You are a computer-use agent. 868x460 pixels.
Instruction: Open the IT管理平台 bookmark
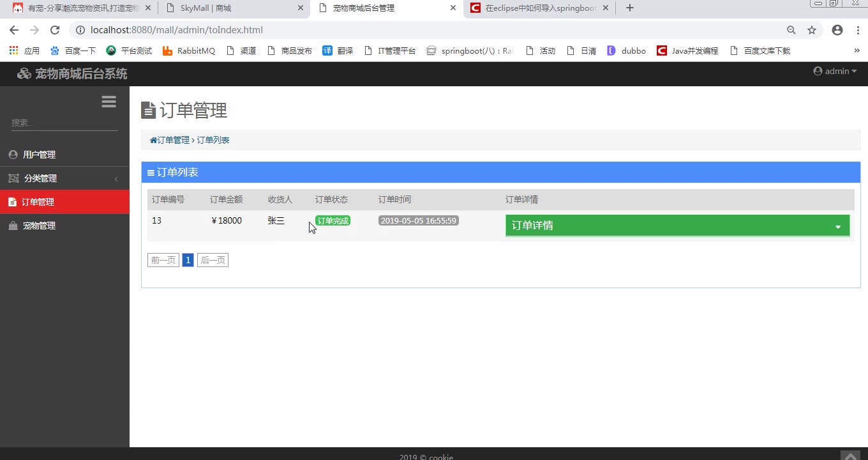point(390,50)
